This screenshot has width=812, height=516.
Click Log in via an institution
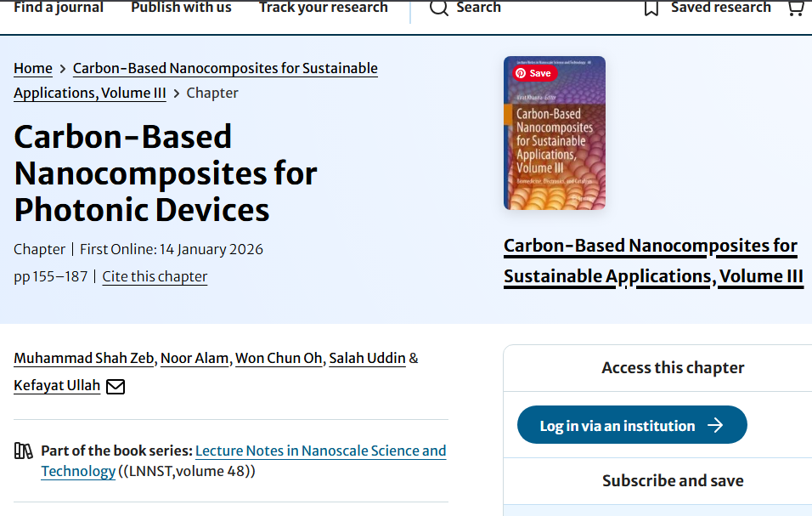click(617, 425)
